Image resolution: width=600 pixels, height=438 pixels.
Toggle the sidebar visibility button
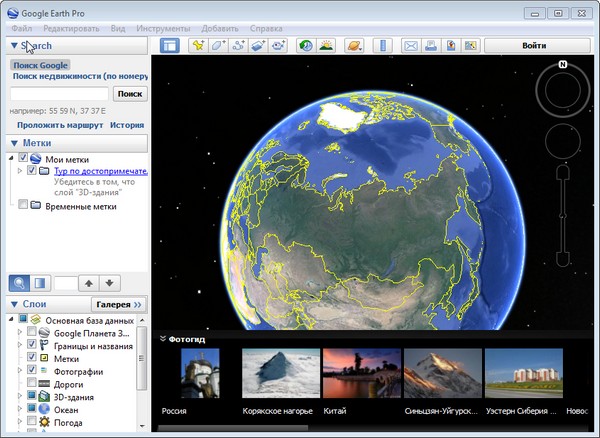[170, 46]
